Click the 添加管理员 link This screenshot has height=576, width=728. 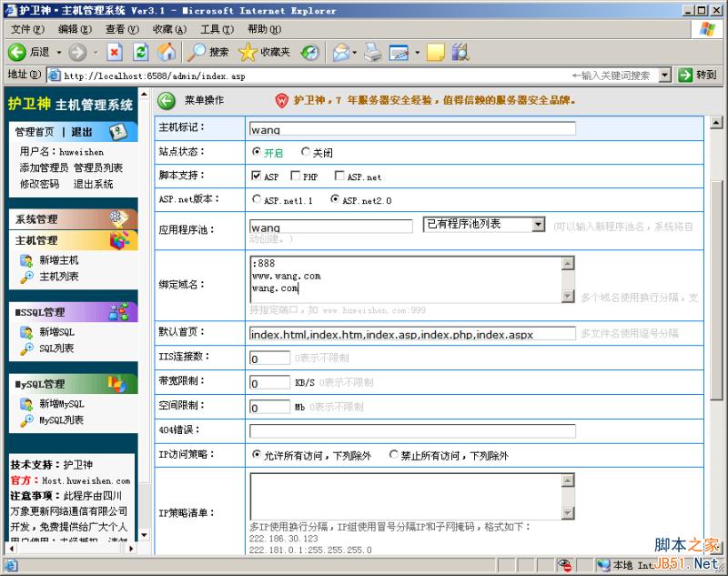click(x=44, y=168)
